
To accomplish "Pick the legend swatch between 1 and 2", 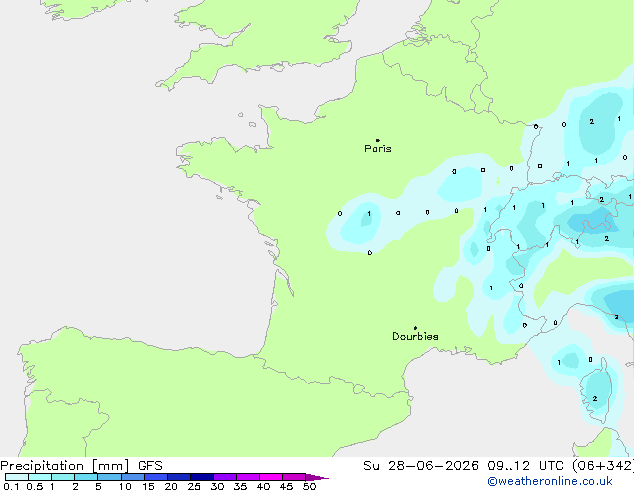I will pos(63,477).
